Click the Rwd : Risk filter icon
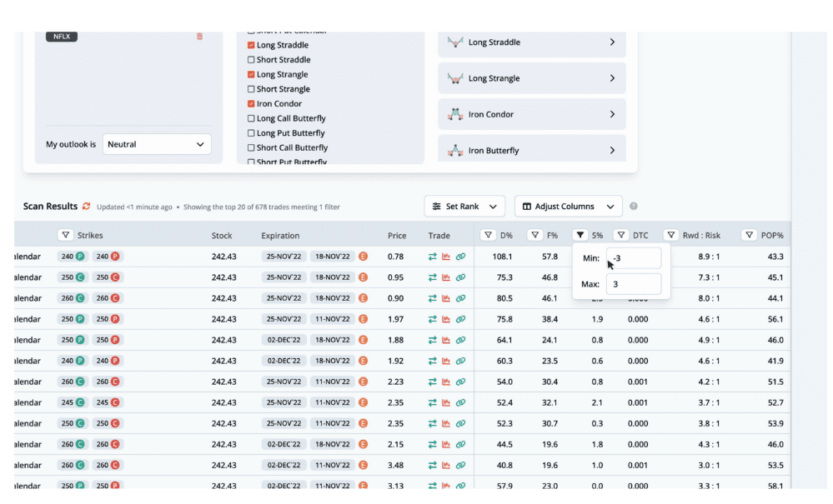The image size is (833, 504). 671,236
